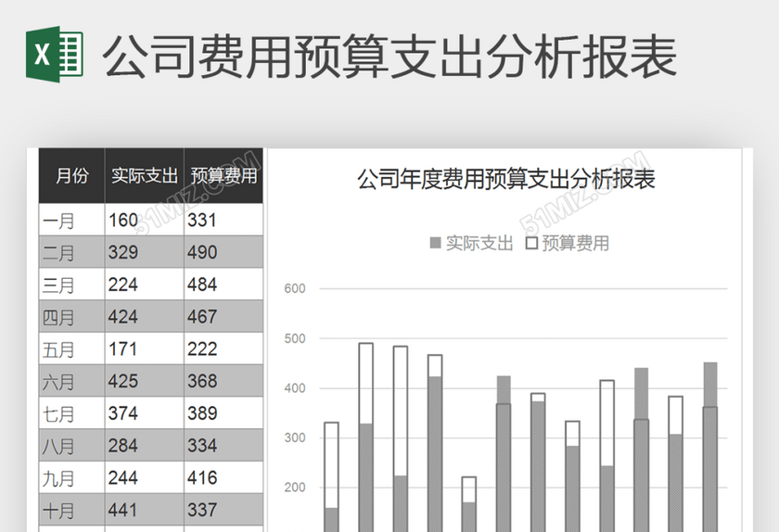
Task: Select cell value 331 for 一月
Action: point(202,220)
